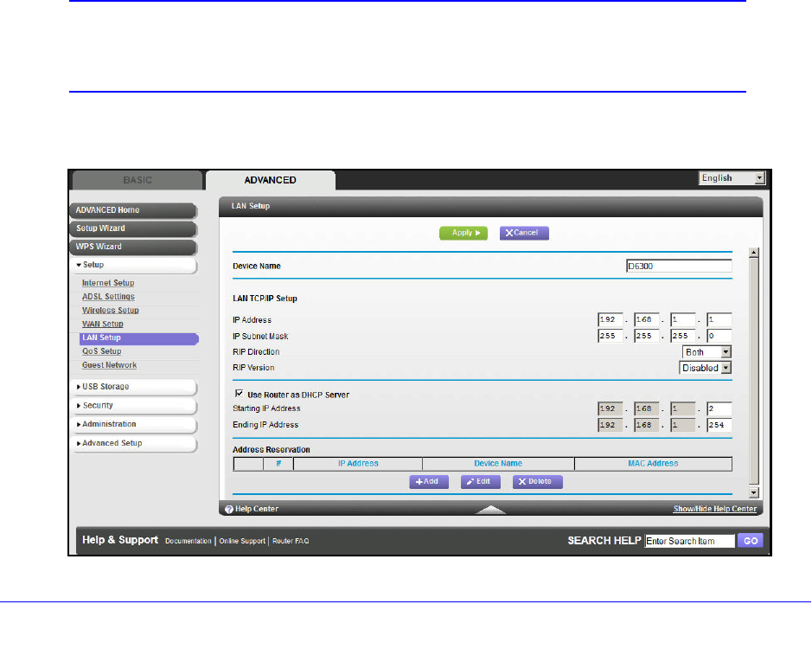812x662 pixels.
Task: Click first octet of IP Subnet Mask
Action: (x=610, y=336)
